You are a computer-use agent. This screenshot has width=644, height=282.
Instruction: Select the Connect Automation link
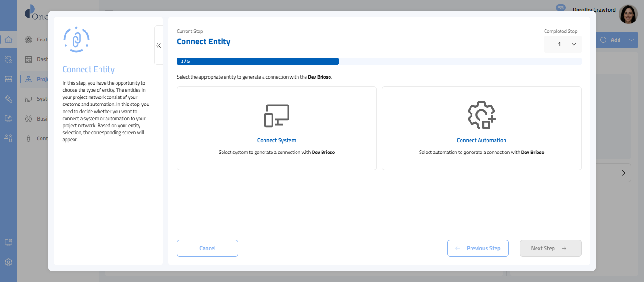(x=481, y=140)
